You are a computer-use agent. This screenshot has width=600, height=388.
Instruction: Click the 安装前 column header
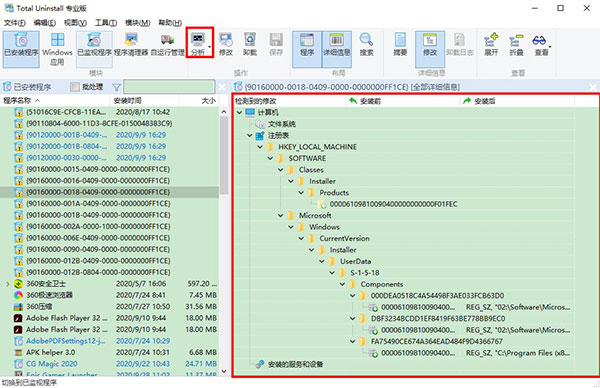tap(403, 101)
